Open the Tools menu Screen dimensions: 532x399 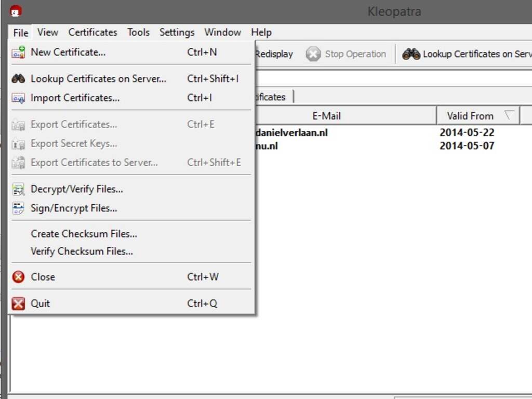tap(138, 32)
